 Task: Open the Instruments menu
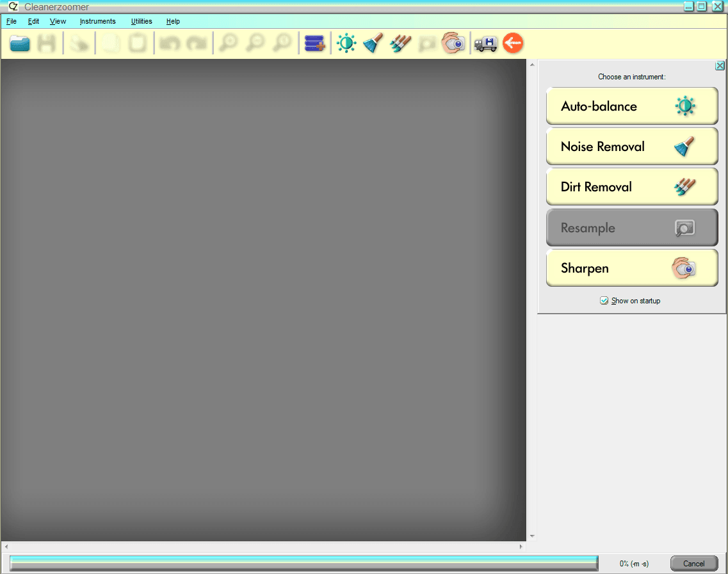tap(97, 21)
